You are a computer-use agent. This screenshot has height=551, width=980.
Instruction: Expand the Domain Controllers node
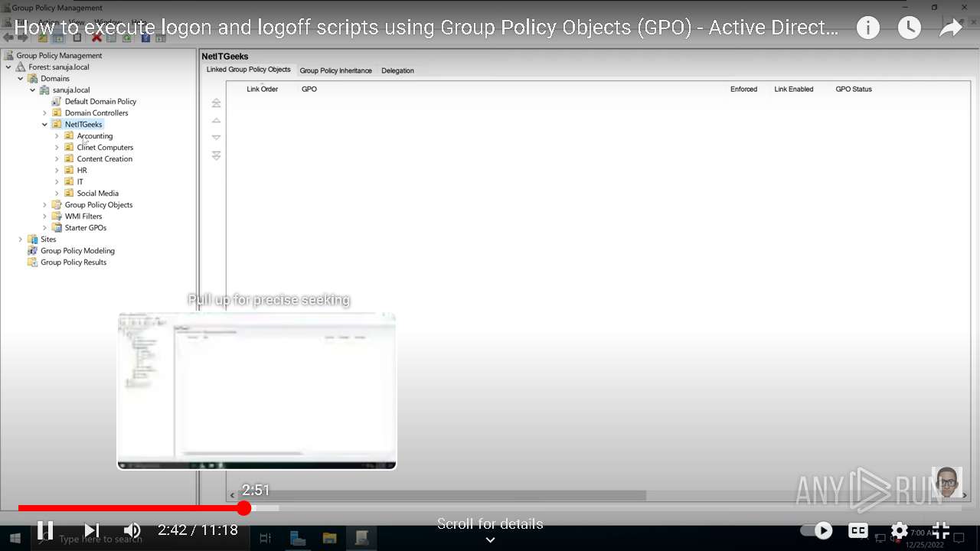pyautogui.click(x=45, y=113)
